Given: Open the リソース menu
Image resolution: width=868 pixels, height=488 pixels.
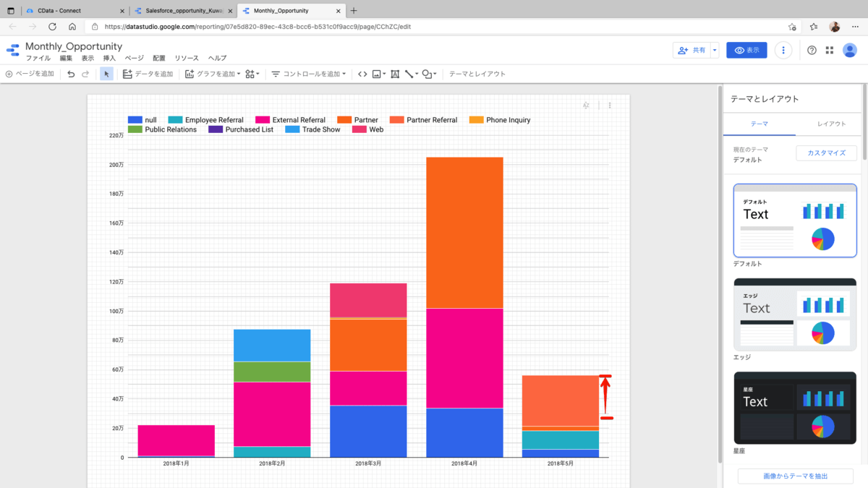Looking at the screenshot, I should [186, 58].
